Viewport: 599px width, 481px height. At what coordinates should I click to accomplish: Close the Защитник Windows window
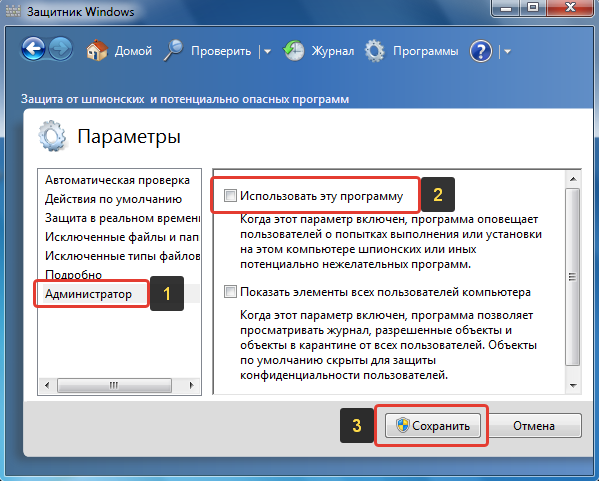pos(571,8)
